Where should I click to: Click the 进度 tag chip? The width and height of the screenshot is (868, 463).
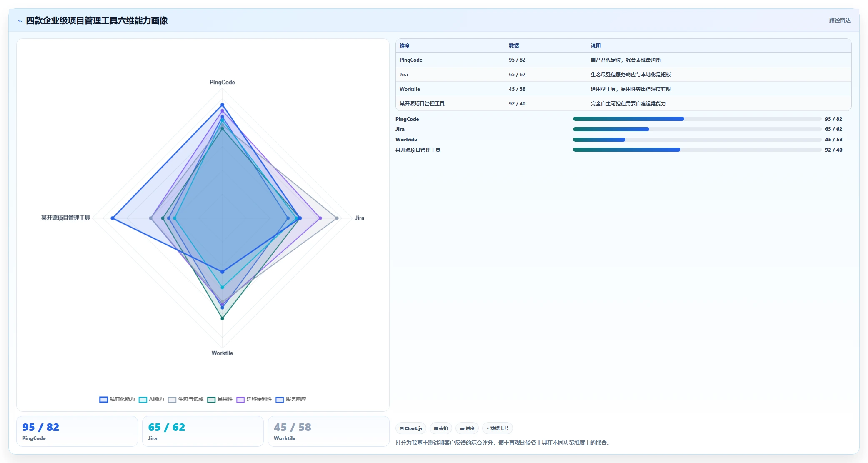coord(467,428)
